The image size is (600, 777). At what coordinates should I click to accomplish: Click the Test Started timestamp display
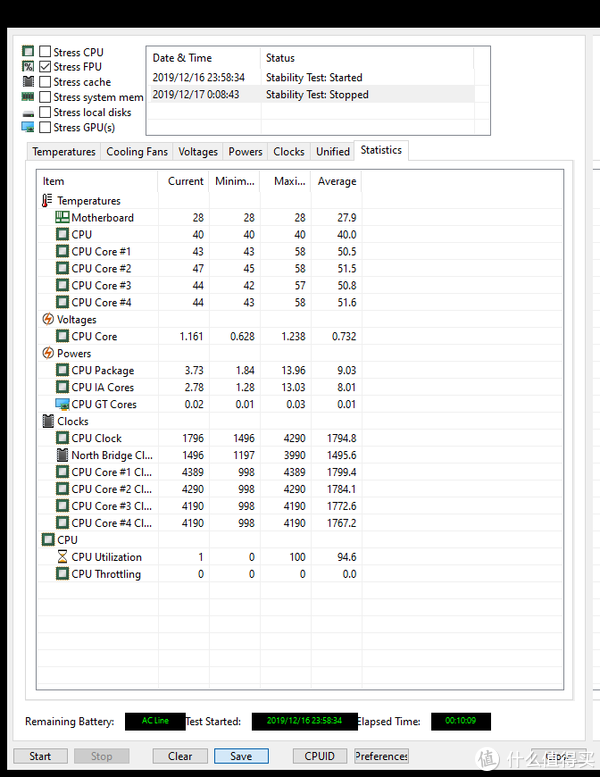[x=304, y=721]
